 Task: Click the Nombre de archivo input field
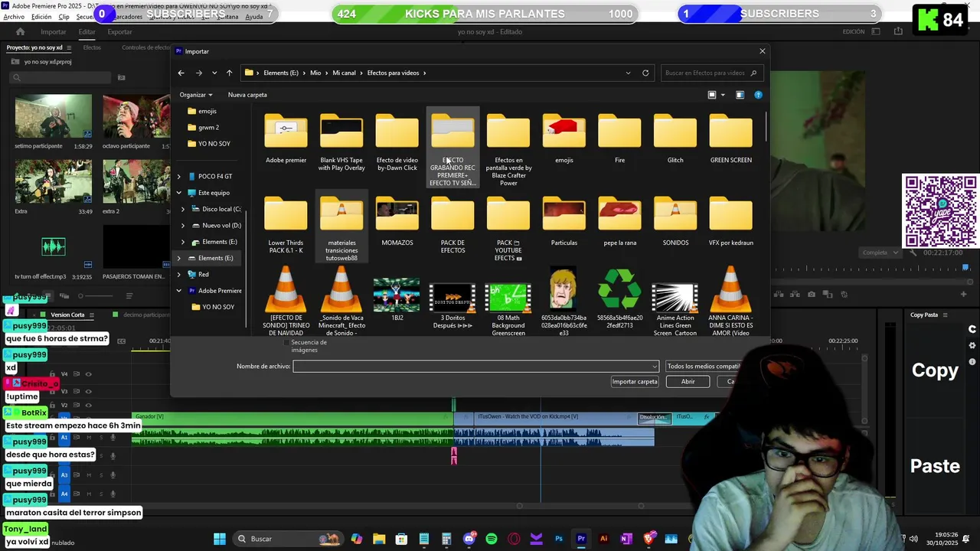pos(475,367)
